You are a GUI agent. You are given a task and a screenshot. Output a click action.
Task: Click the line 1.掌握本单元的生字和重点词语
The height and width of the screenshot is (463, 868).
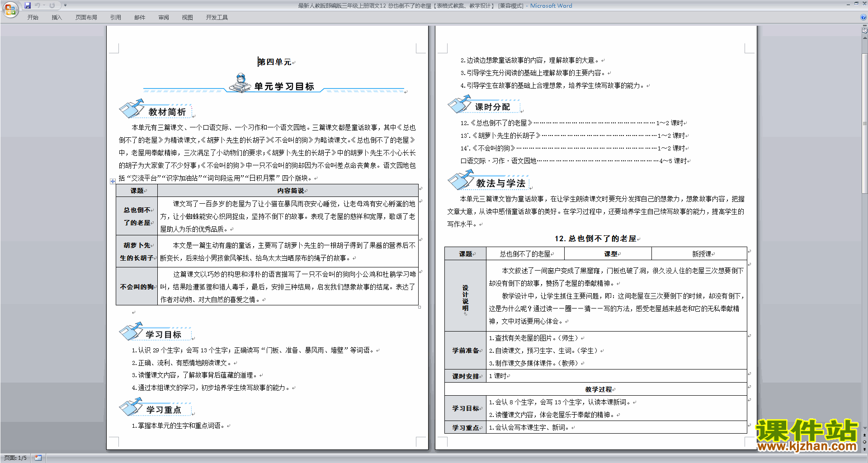179,426
